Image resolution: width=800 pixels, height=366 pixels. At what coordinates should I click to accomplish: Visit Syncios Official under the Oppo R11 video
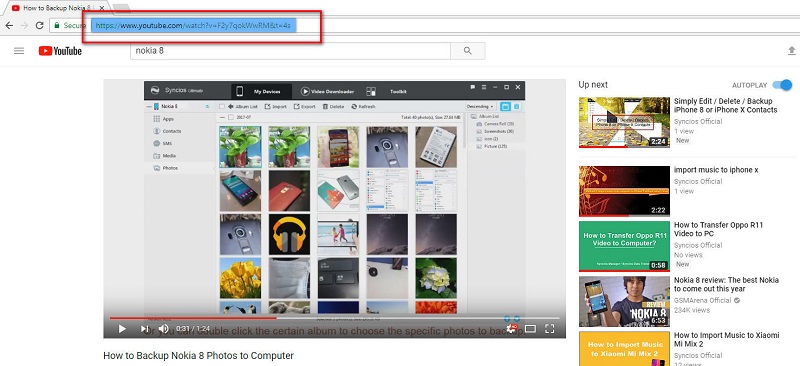(698, 245)
